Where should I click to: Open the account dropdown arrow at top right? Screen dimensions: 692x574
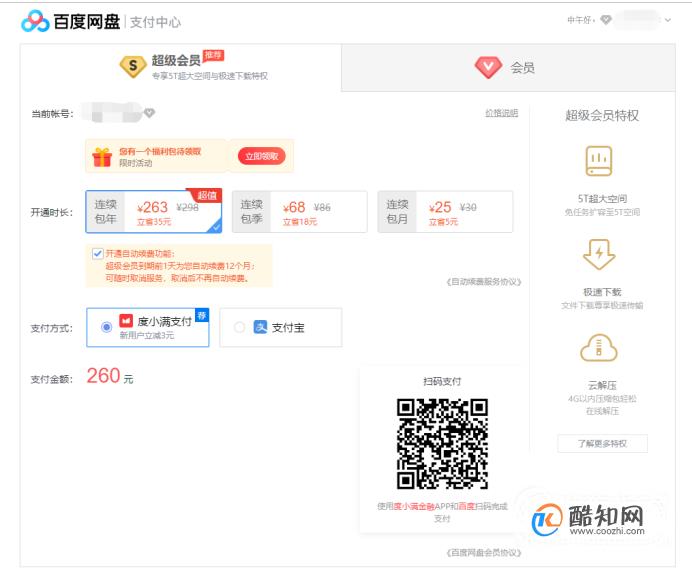[x=668, y=20]
